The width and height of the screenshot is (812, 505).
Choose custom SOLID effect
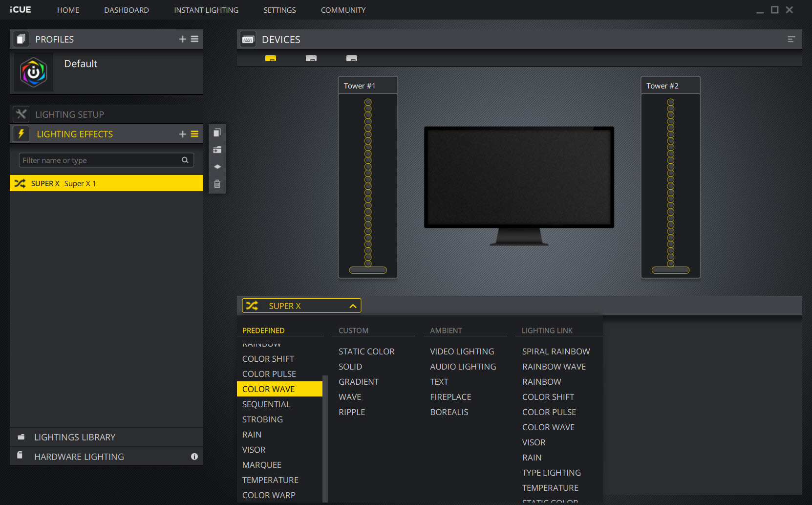coord(350,367)
